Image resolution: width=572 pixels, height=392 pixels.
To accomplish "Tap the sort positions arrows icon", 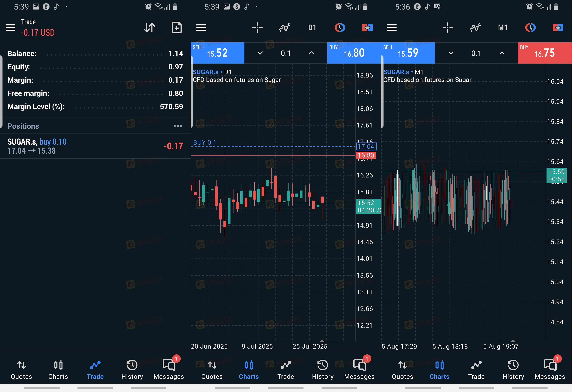I will pos(149,28).
